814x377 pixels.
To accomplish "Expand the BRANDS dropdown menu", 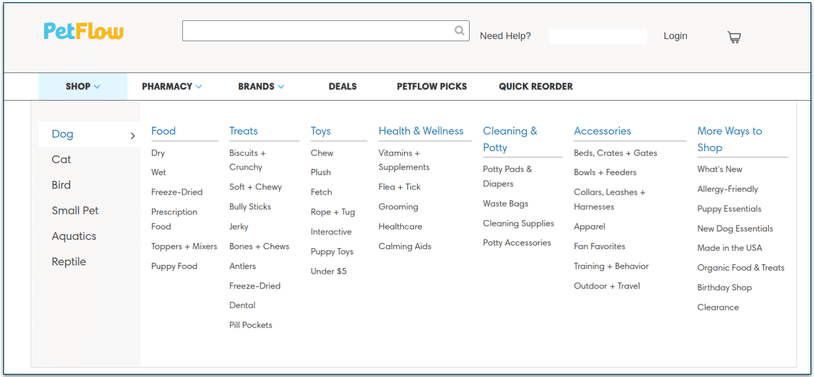I will pyautogui.click(x=261, y=87).
